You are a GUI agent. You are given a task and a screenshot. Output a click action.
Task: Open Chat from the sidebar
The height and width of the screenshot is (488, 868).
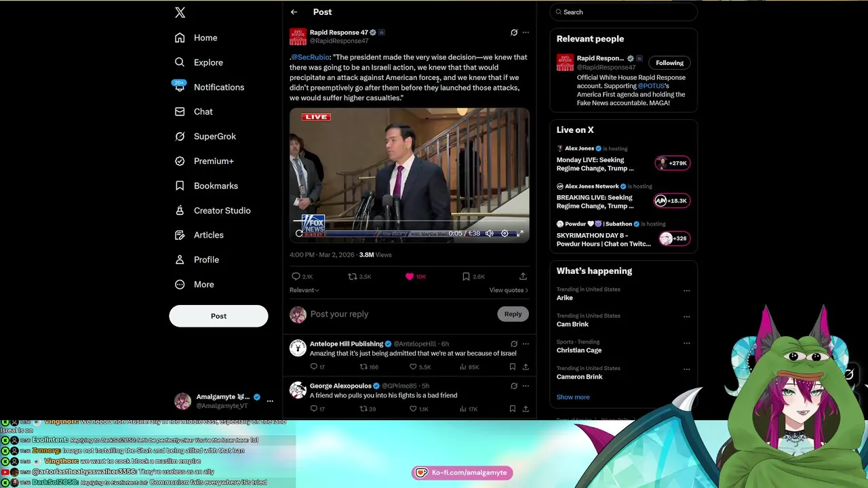[x=194, y=112]
